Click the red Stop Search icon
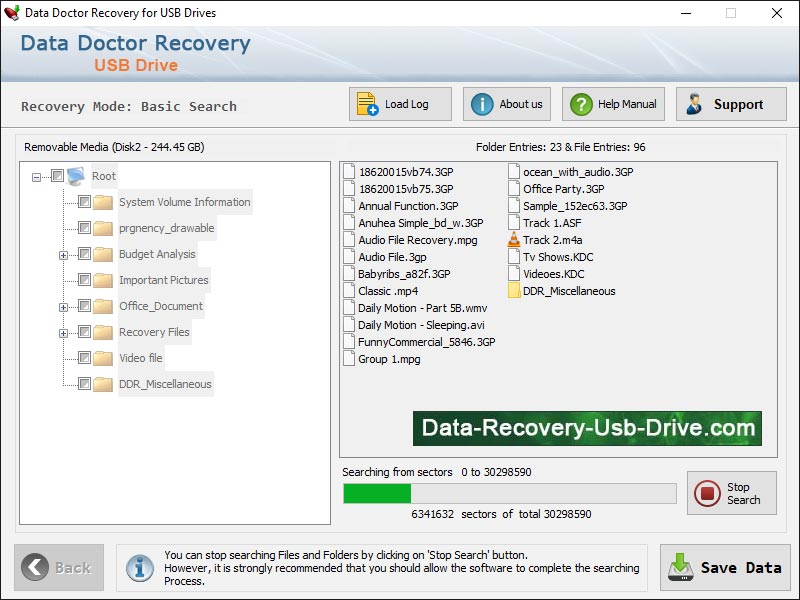The height and width of the screenshot is (600, 800). (x=708, y=493)
